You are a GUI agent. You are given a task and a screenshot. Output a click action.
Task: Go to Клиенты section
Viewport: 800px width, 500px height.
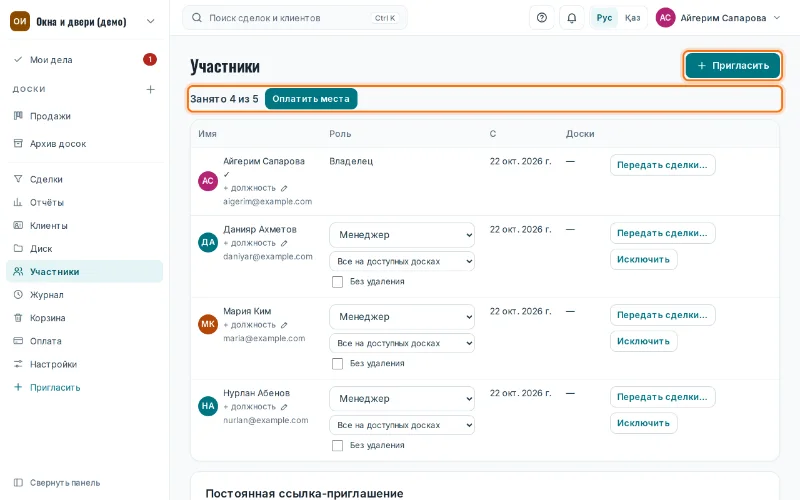point(85,225)
